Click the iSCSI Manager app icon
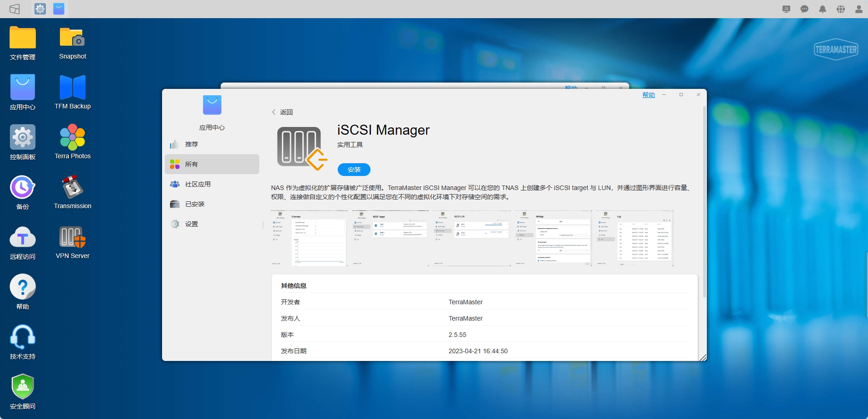The image size is (868, 419). click(x=302, y=148)
